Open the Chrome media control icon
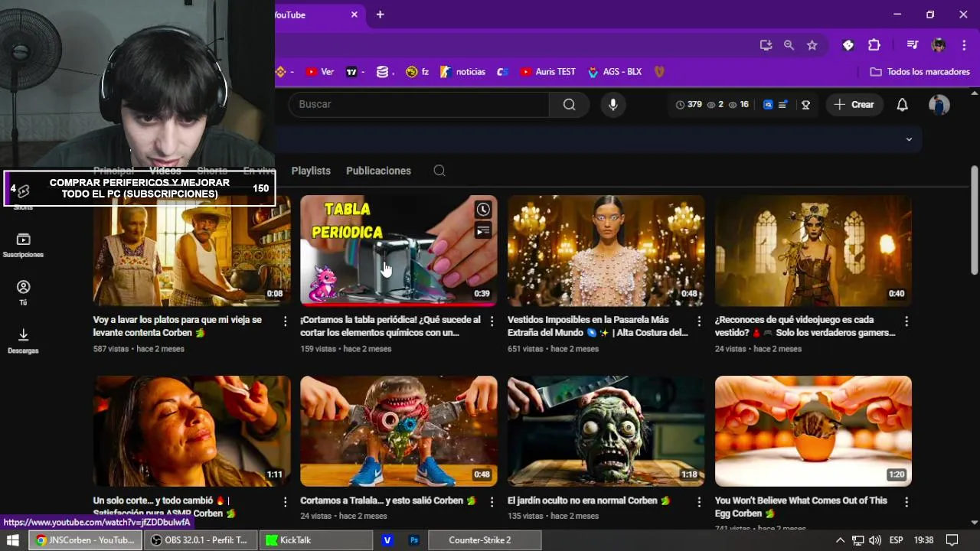Image resolution: width=980 pixels, height=551 pixels. [x=912, y=45]
